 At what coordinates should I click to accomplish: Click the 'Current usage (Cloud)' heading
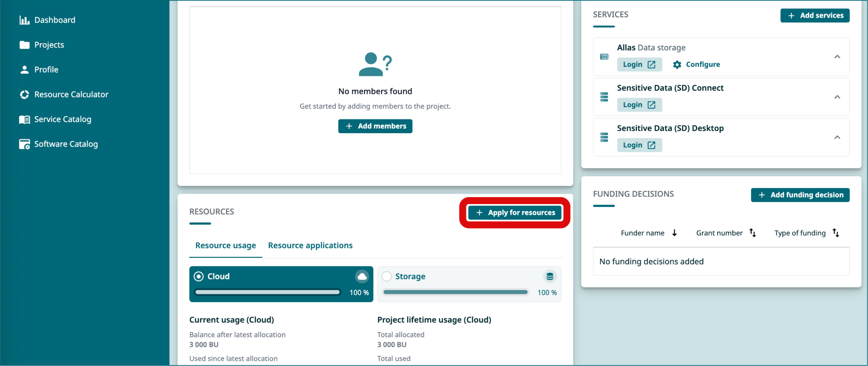(x=232, y=320)
